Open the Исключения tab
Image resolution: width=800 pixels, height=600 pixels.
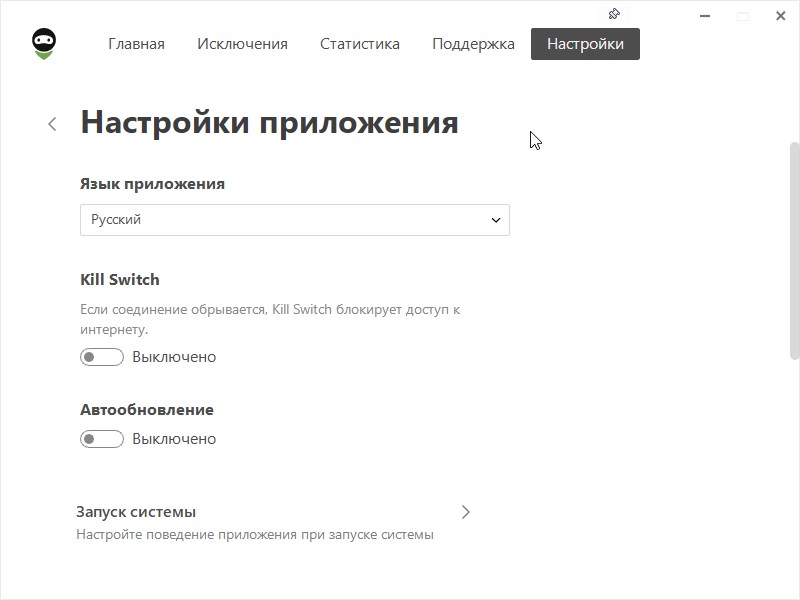[242, 44]
